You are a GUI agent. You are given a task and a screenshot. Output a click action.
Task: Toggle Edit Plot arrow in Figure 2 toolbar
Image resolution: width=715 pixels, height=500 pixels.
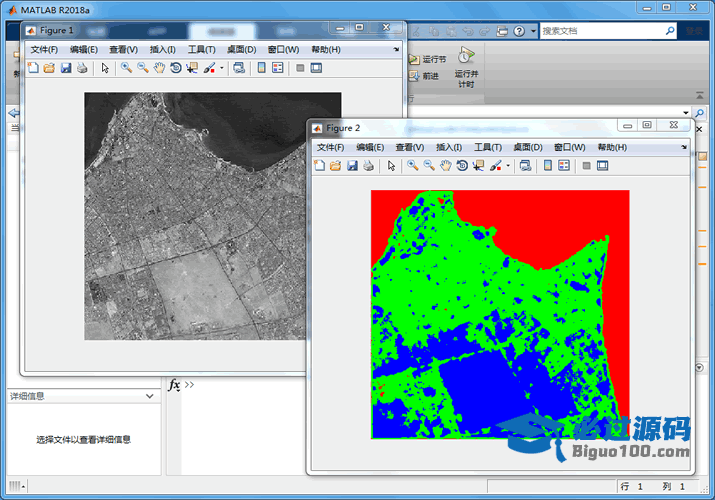coord(391,165)
